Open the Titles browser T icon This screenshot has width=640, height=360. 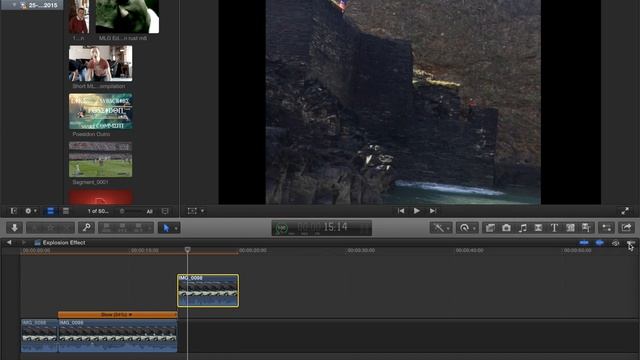point(554,228)
